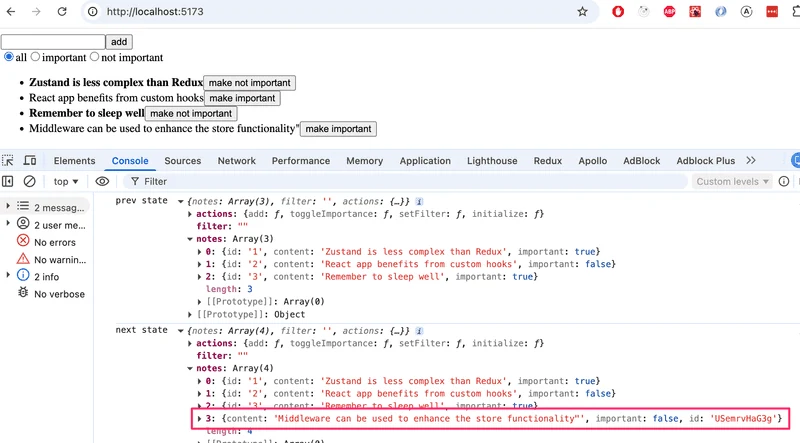Make the Middleware note important
This screenshot has width=800, height=443.
pyautogui.click(x=338, y=129)
